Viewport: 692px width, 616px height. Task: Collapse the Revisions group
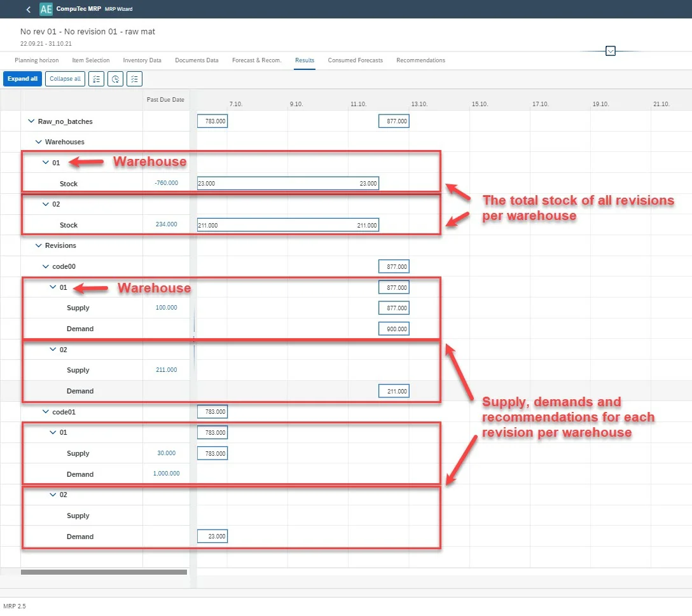tap(38, 245)
